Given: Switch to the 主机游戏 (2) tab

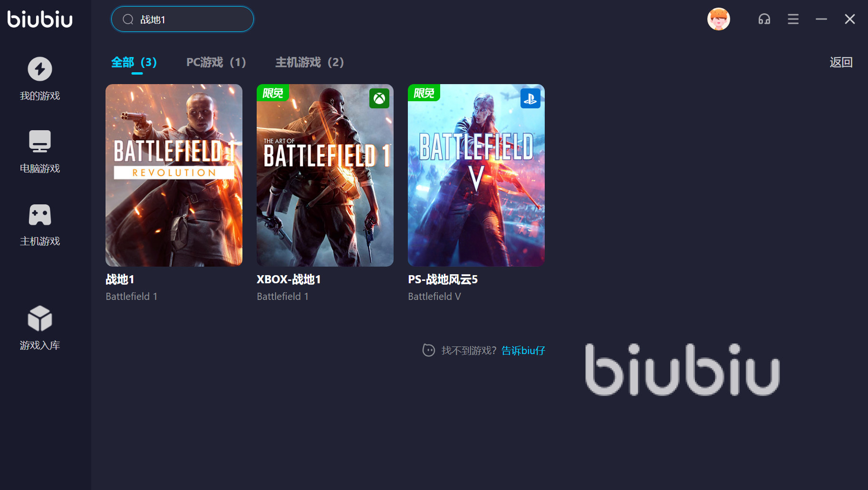Looking at the screenshot, I should click(x=310, y=62).
